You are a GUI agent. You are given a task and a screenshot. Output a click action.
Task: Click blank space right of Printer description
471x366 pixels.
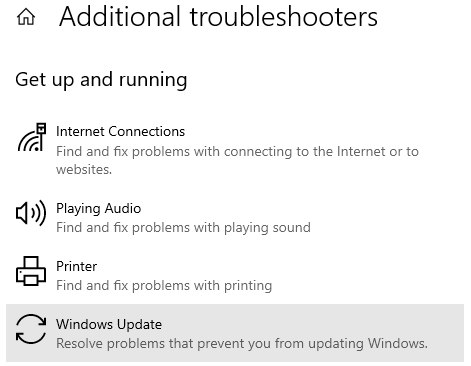(x=367, y=286)
